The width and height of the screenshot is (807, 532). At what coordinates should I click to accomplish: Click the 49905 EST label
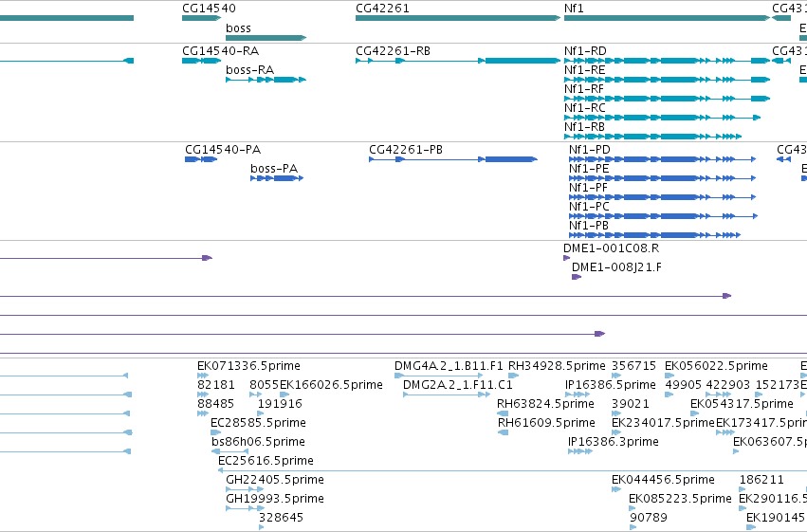pyautogui.click(x=684, y=385)
